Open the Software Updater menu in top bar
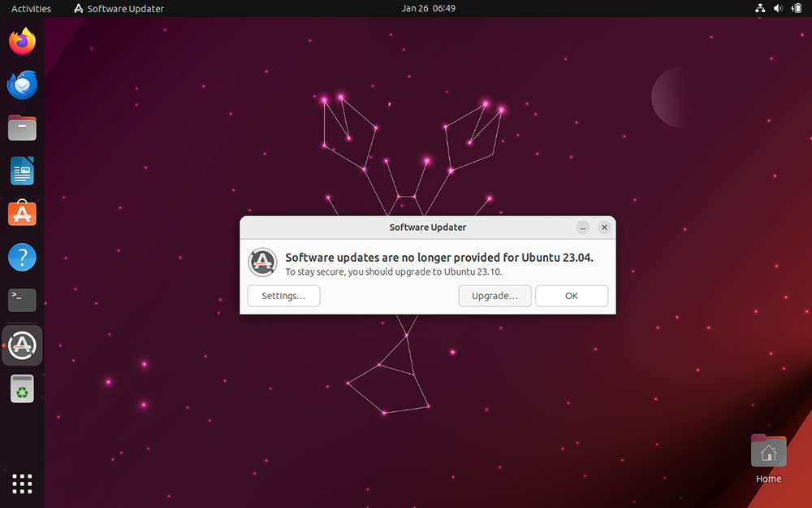Screen dimensions: 812x508 point(118,8)
